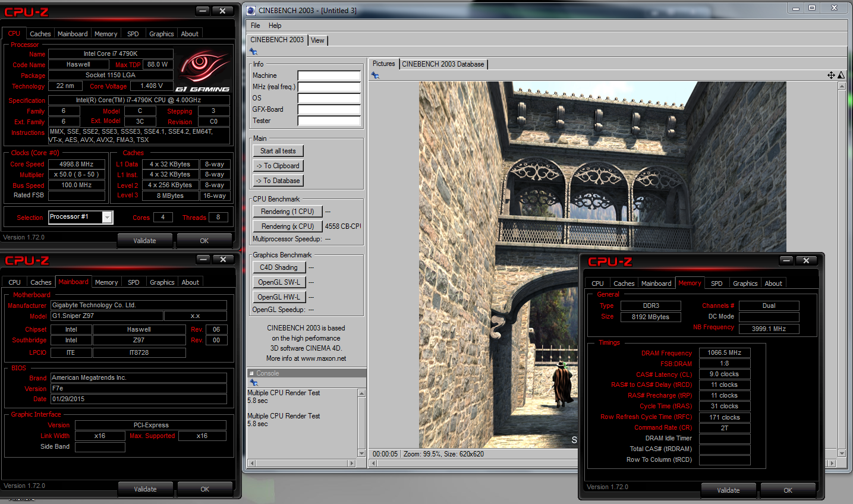Click 'G1.Sniper Z97' model field
Viewport: 853px width, 504px height.
tap(107, 316)
